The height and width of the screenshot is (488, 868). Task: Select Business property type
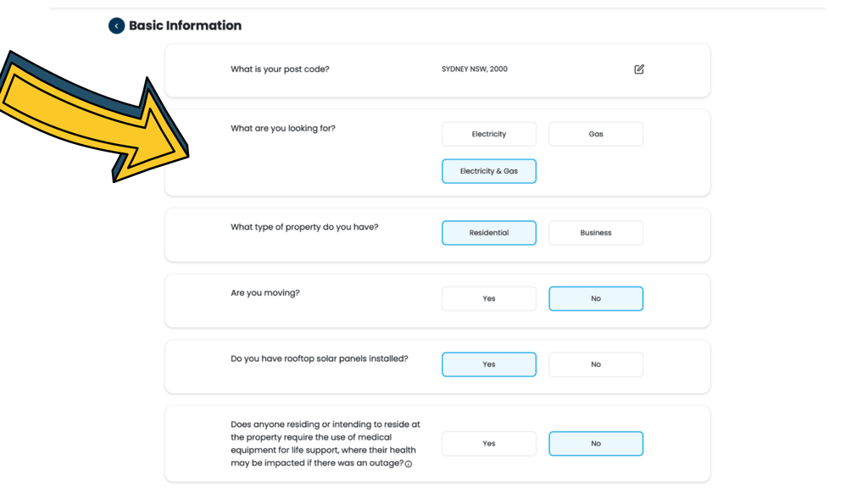(x=596, y=233)
